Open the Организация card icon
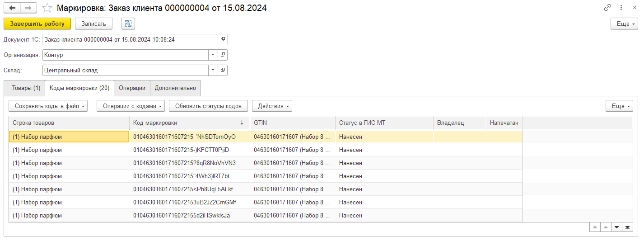 click(223, 55)
